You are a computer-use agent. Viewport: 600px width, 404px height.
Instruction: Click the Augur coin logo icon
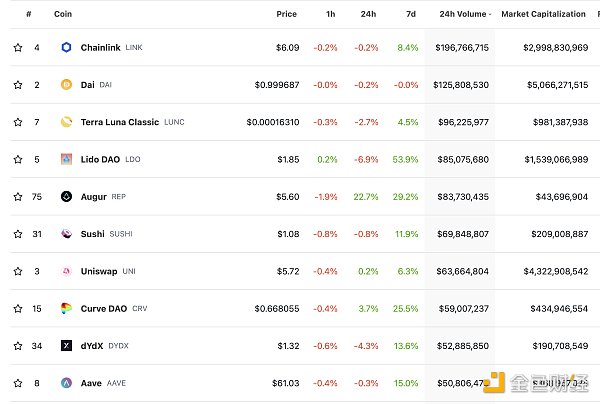coord(67,197)
